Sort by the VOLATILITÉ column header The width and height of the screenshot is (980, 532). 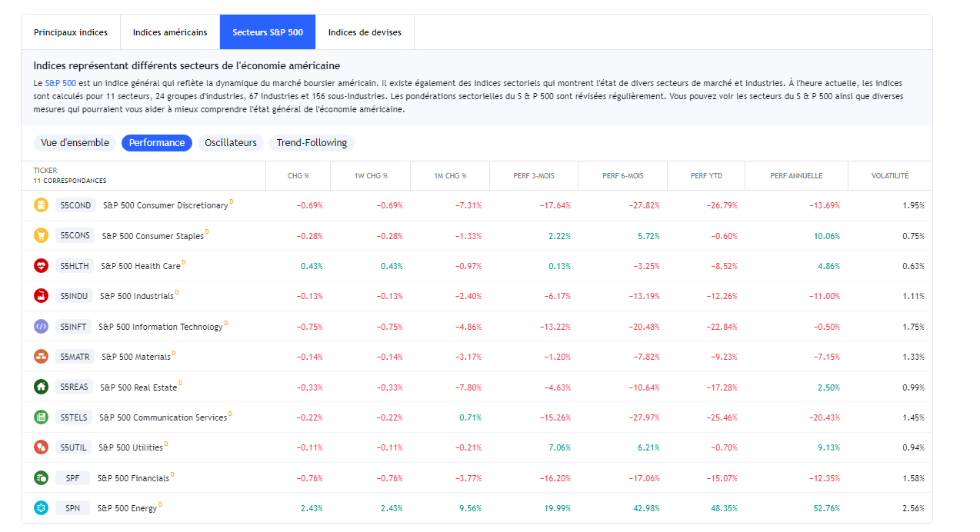point(889,176)
